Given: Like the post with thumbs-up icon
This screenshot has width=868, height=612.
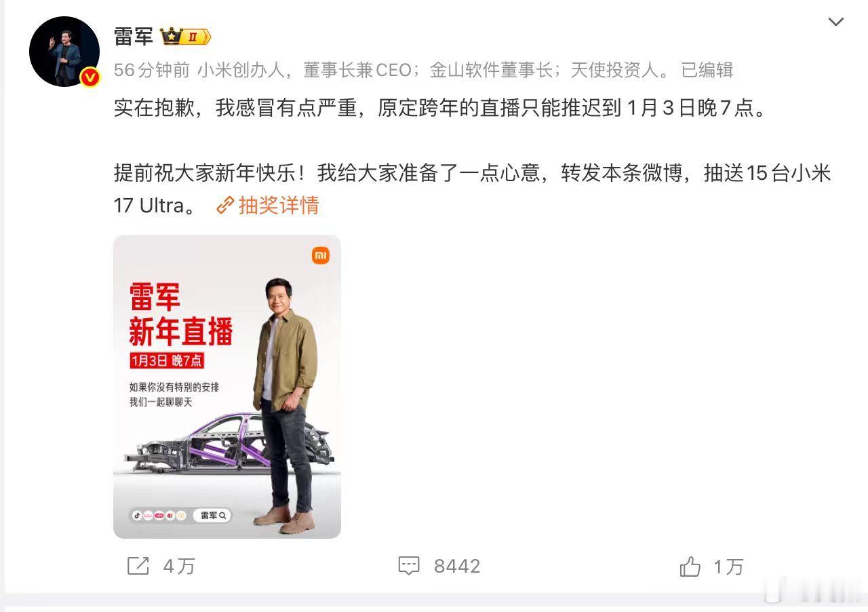Looking at the screenshot, I should pyautogui.click(x=690, y=566).
